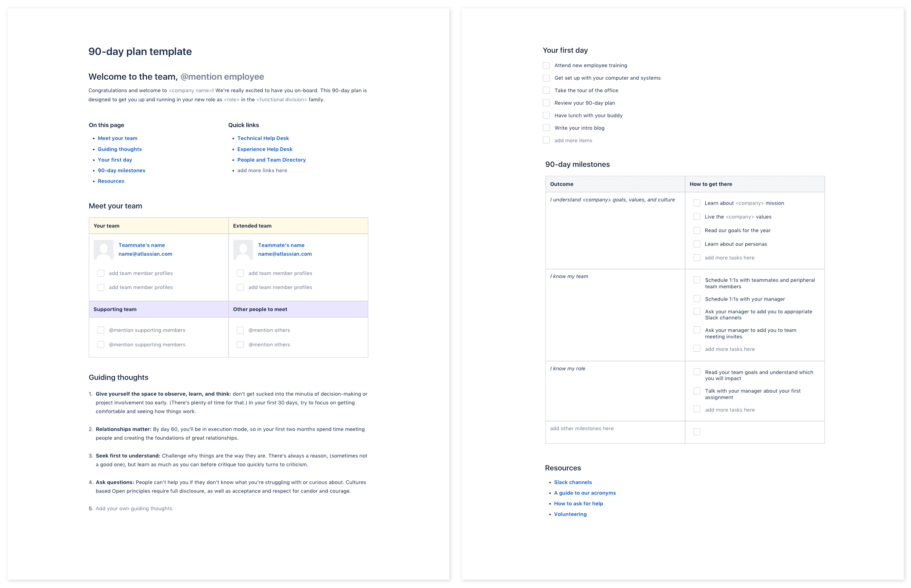The height and width of the screenshot is (588, 911).
Task: Click the 'Meet your team' link
Action: (x=117, y=138)
